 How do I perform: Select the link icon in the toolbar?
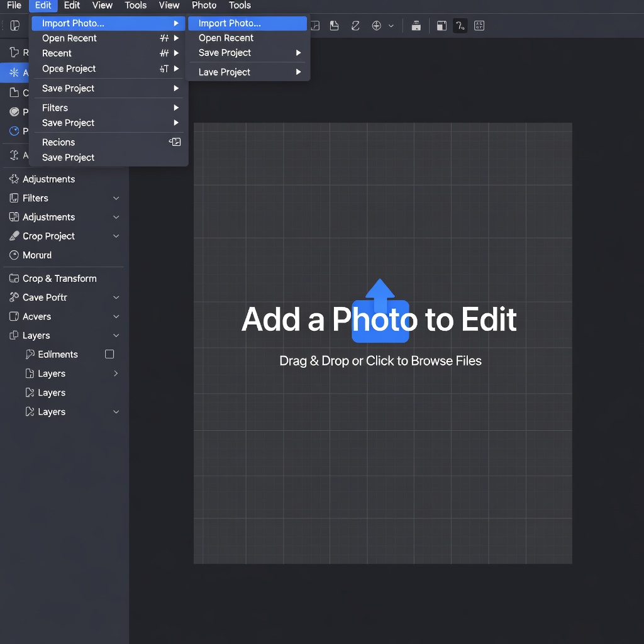click(355, 25)
